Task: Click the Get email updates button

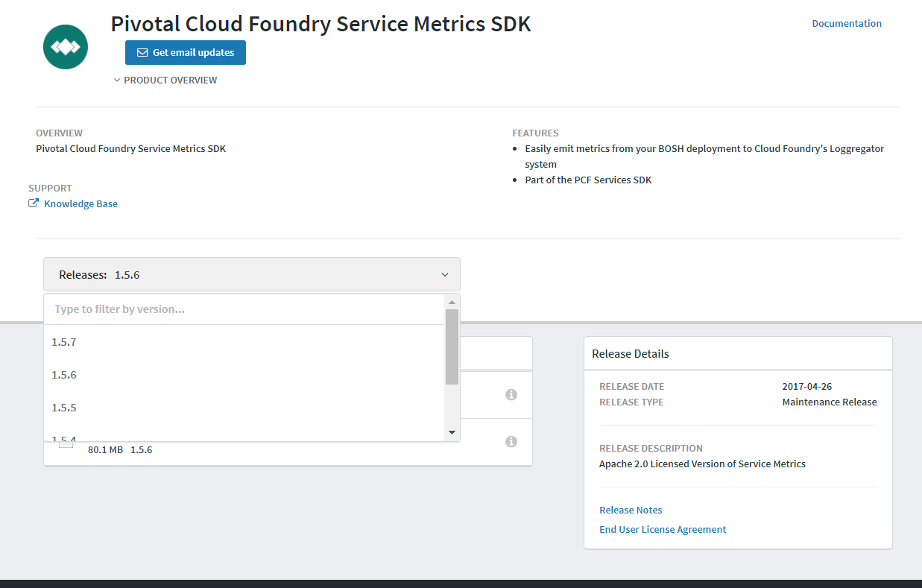Action: pyautogui.click(x=186, y=53)
